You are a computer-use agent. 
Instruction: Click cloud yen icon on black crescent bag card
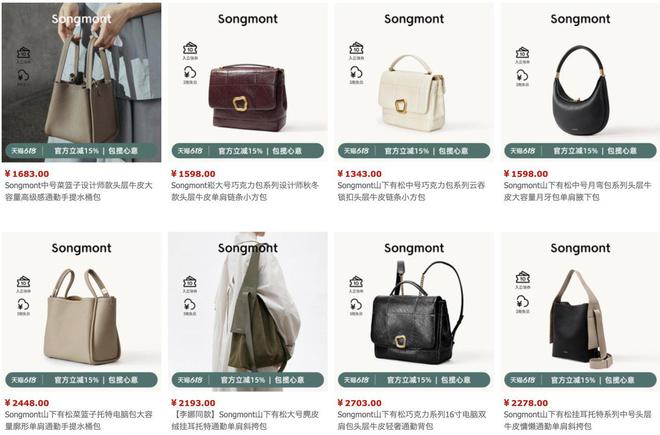(x=522, y=75)
